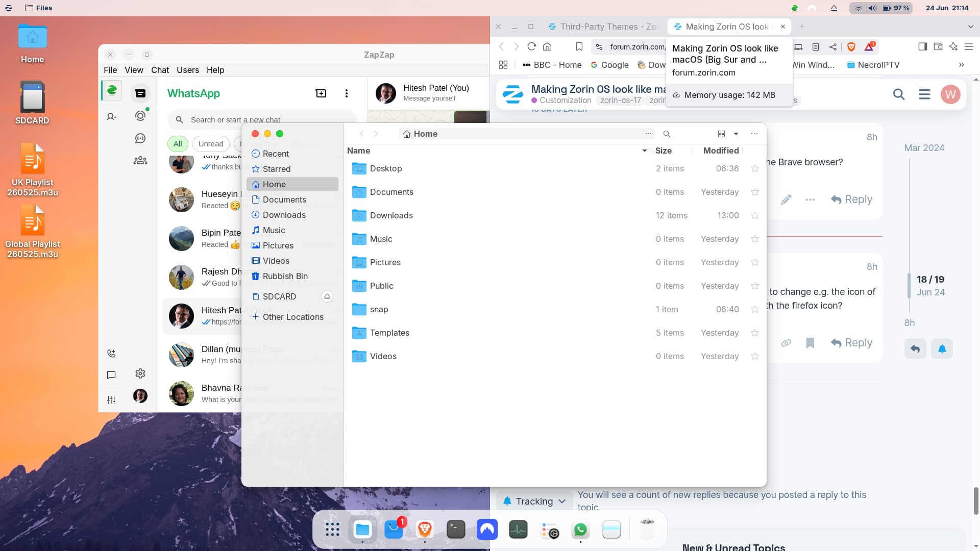
Task: Open Zorin forum hamburger menu
Action: pos(924,94)
